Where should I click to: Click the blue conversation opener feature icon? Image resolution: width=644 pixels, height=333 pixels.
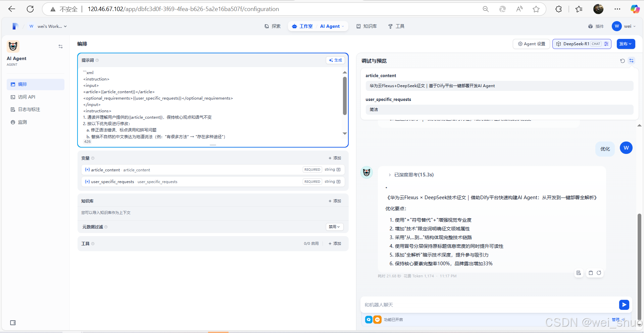[x=369, y=320]
